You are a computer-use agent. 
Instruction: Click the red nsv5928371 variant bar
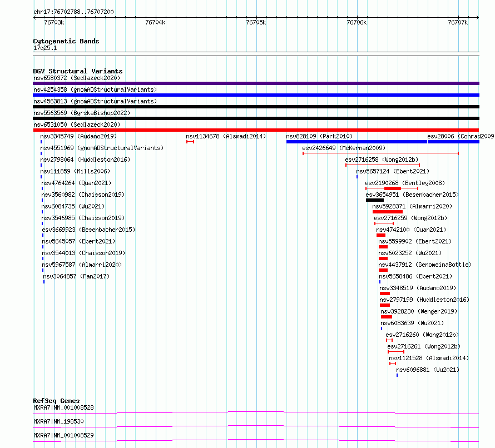[x=388, y=212]
